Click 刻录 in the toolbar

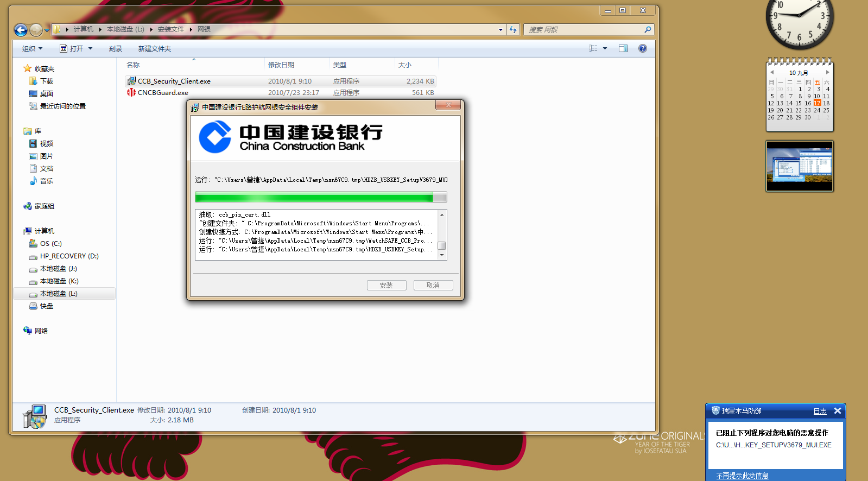(116, 48)
